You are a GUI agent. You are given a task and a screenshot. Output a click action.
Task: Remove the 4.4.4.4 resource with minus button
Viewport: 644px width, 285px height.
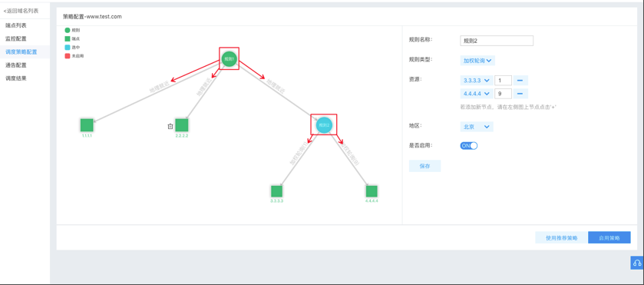520,94
